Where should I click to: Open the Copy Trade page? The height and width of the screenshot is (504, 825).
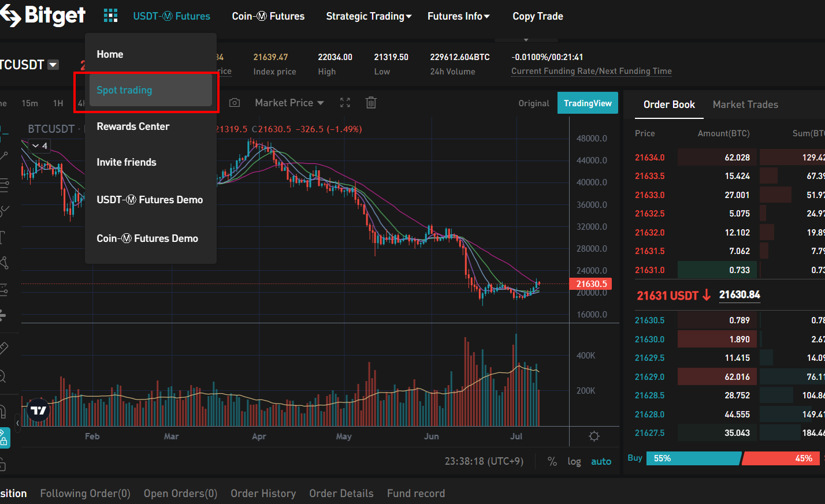pos(538,16)
